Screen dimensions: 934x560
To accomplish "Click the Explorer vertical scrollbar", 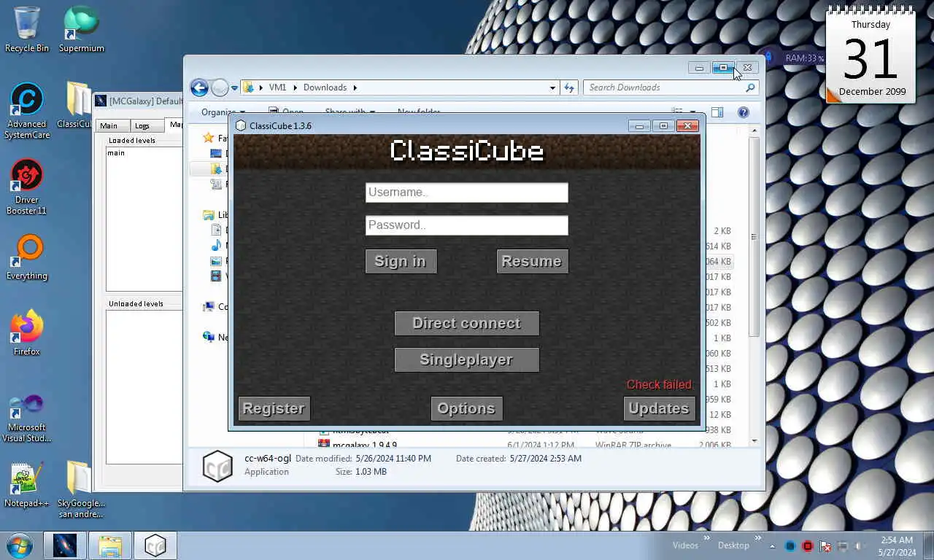I will point(754,237).
